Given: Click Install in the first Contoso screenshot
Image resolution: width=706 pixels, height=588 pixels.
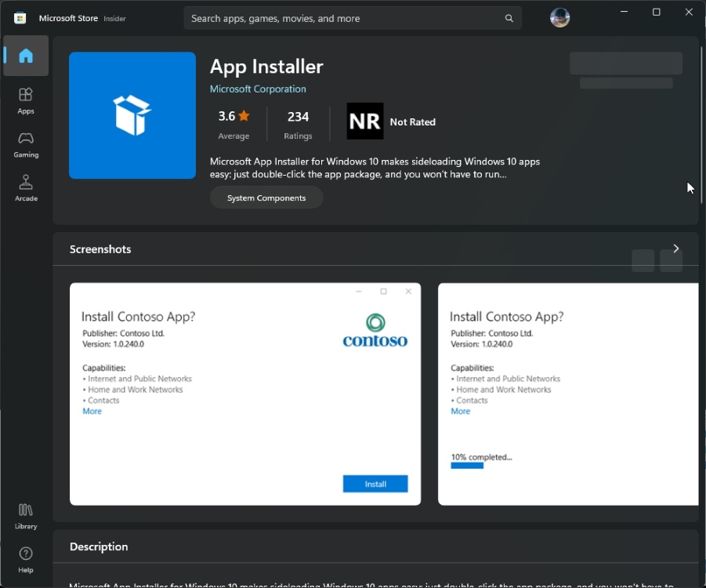Looking at the screenshot, I should (375, 484).
